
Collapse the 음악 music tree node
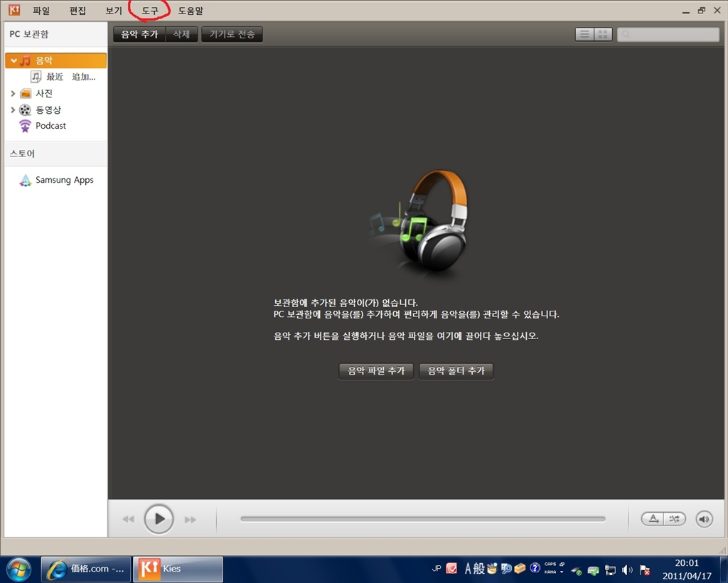pyautogui.click(x=14, y=61)
